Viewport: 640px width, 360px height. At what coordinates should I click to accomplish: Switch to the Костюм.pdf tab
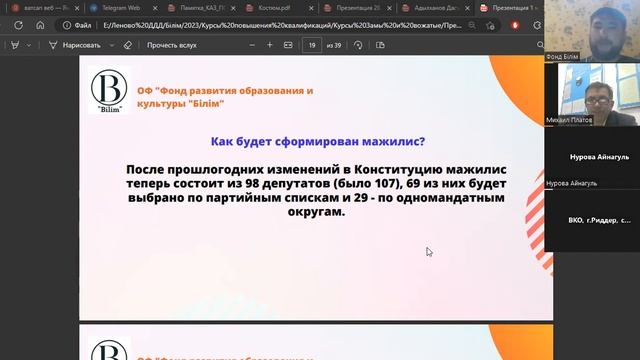pyautogui.click(x=274, y=8)
